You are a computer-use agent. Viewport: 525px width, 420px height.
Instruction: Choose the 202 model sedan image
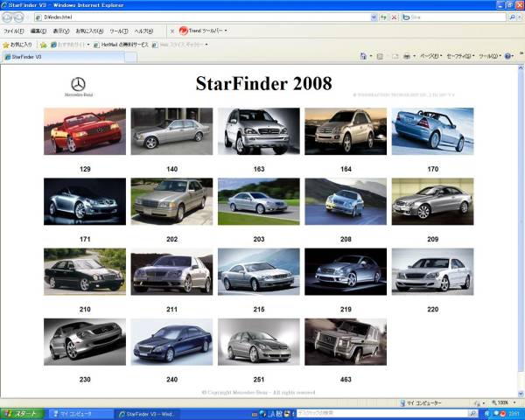click(171, 201)
